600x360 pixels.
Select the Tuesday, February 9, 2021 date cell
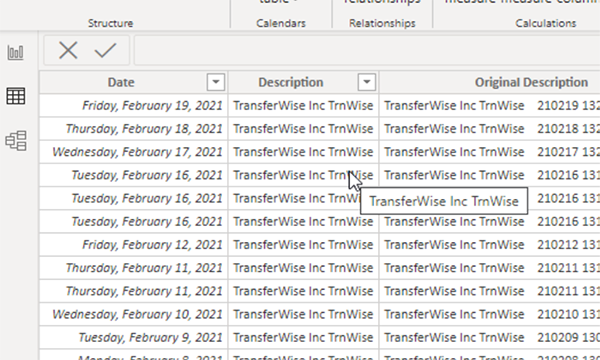coord(134,337)
